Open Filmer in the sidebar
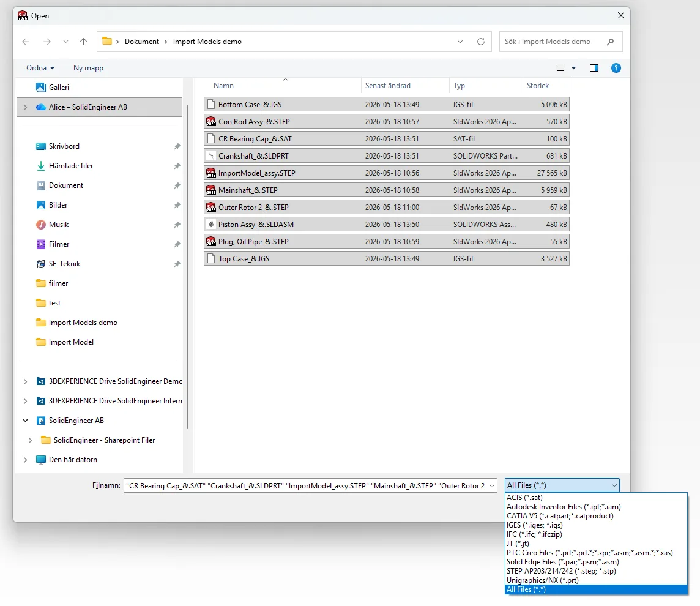700x606 pixels. [59, 244]
